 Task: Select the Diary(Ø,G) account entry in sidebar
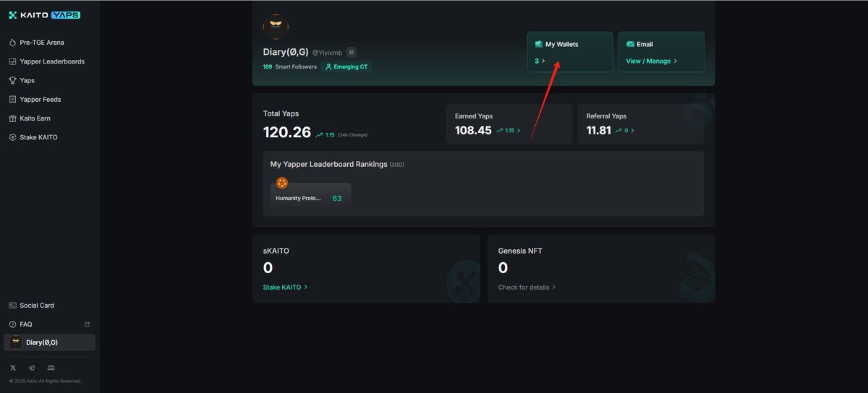click(x=49, y=342)
